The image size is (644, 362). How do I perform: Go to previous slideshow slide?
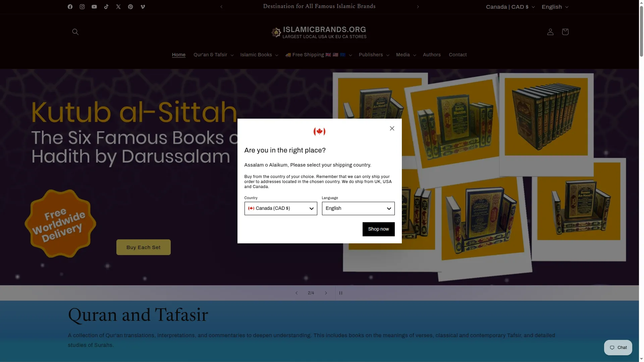(x=297, y=293)
